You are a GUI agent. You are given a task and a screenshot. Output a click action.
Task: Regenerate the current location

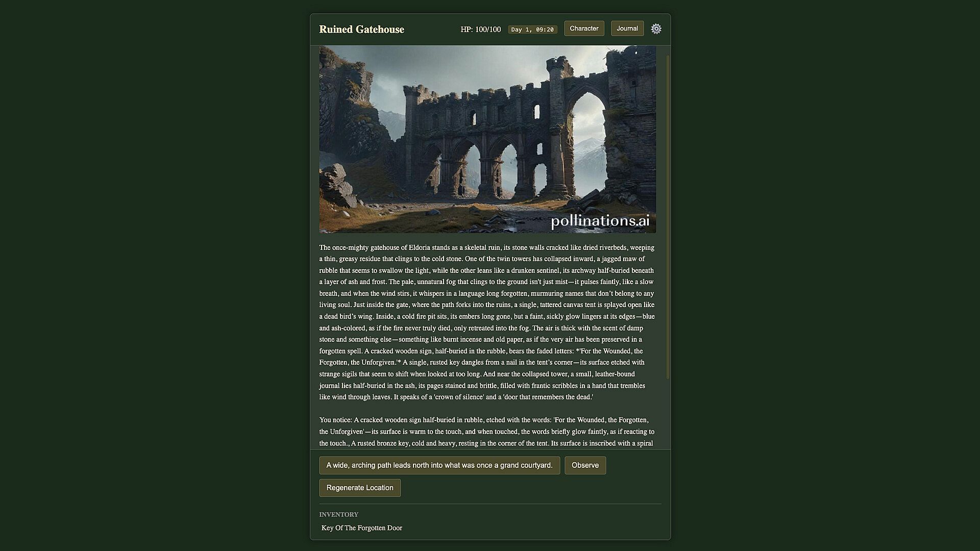tap(360, 488)
